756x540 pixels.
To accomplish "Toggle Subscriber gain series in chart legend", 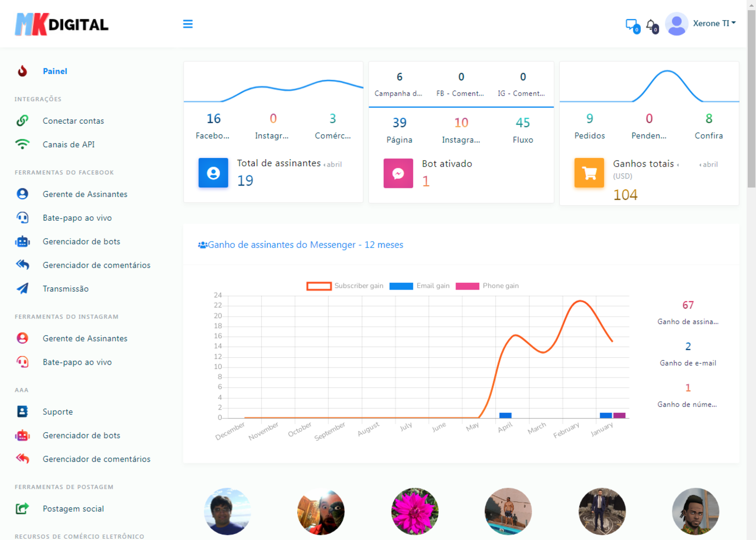I will tap(358, 286).
